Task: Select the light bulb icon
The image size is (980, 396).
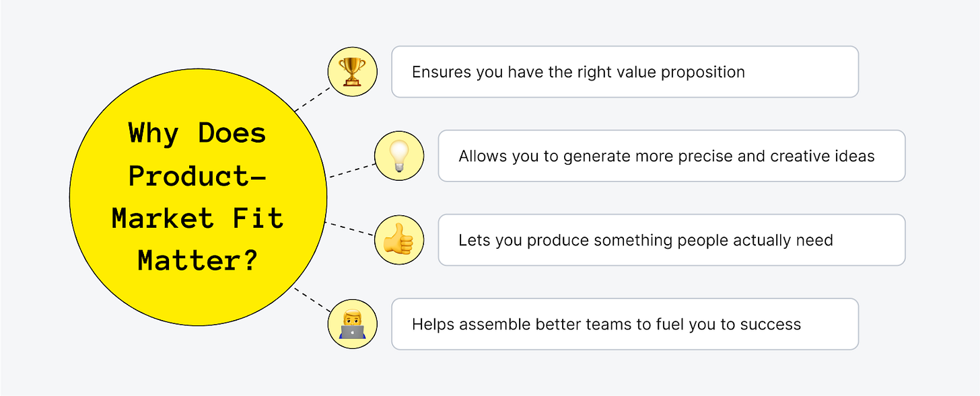Action: 399,155
